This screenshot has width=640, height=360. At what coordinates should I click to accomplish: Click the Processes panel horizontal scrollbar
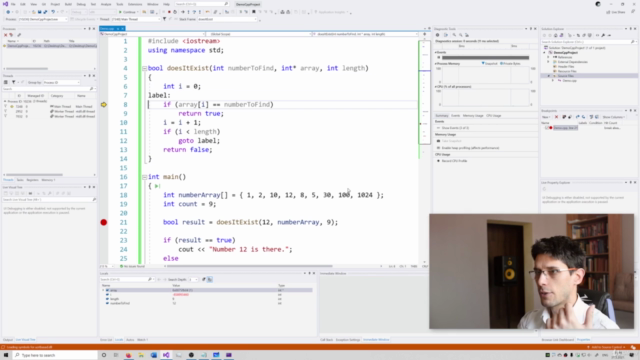(x=27, y=69)
